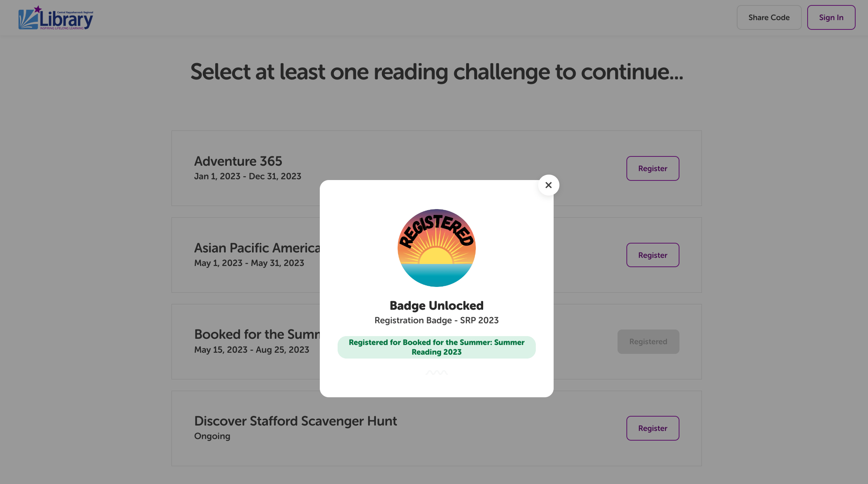Click the Jan 1, 2023 - Dec 31, 2023 date range
Image resolution: width=868 pixels, height=484 pixels.
(x=248, y=176)
